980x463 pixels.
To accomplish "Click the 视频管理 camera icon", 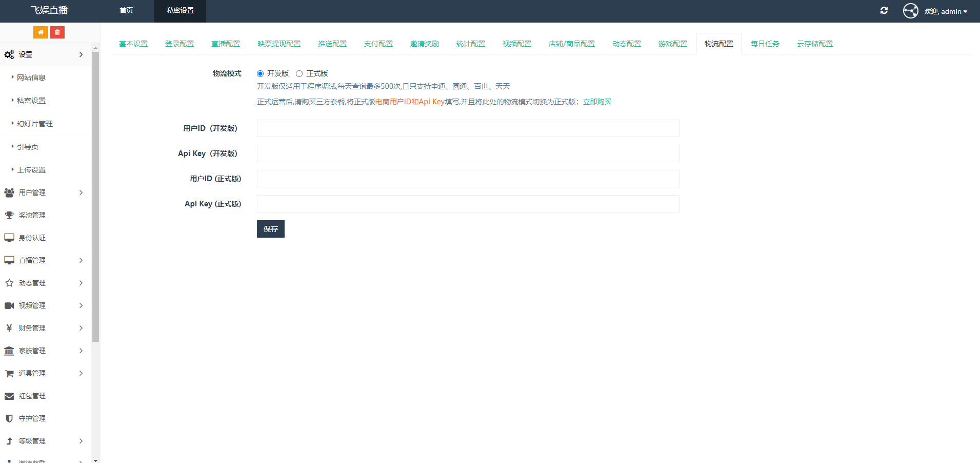I will click(x=9, y=305).
